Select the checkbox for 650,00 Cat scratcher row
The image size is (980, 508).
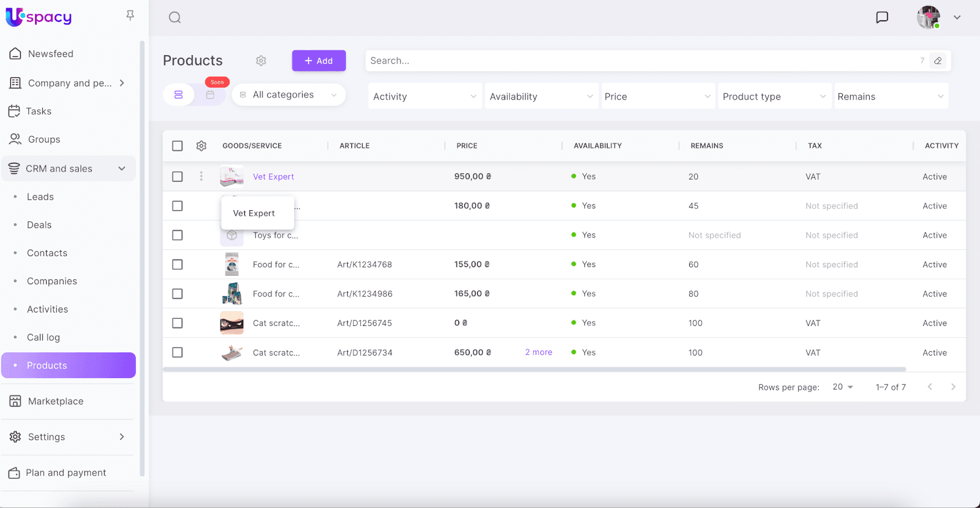178,352
